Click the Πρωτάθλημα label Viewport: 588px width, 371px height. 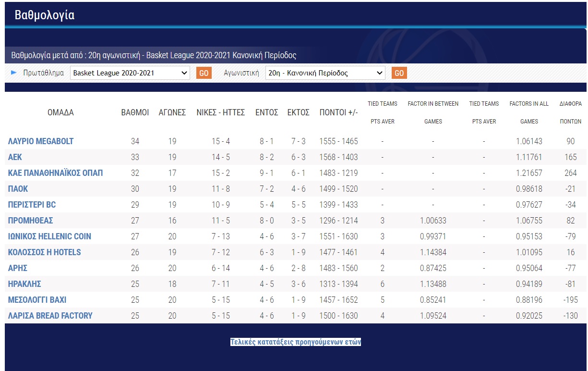43,73
